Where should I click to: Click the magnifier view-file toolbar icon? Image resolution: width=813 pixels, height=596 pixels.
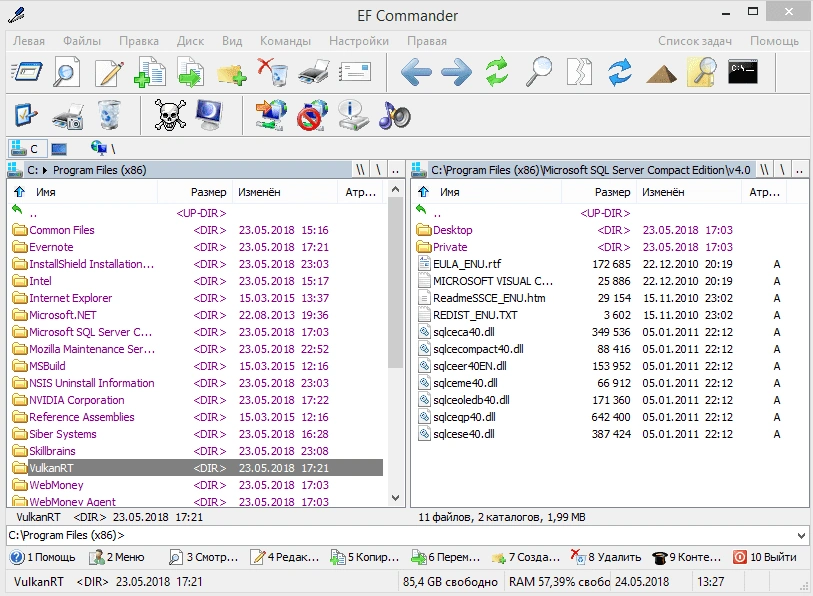[x=66, y=72]
